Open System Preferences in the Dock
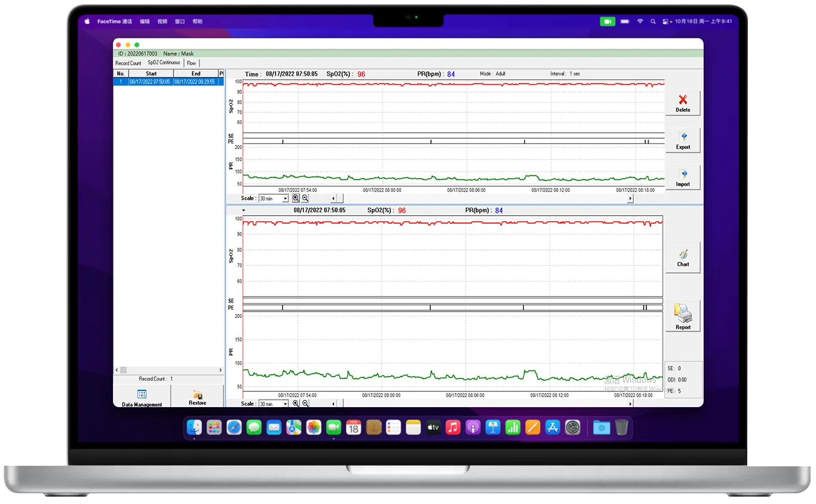The image size is (816, 504). (573, 427)
